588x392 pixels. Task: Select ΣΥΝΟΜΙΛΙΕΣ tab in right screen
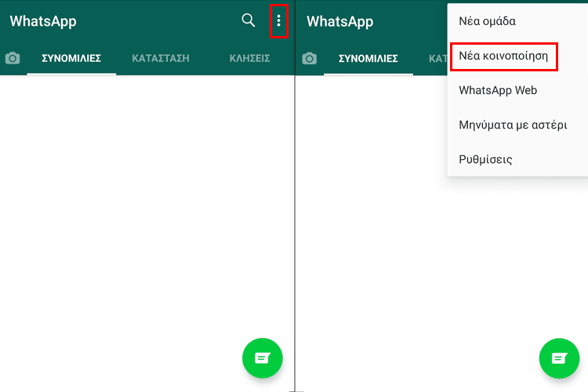click(368, 59)
